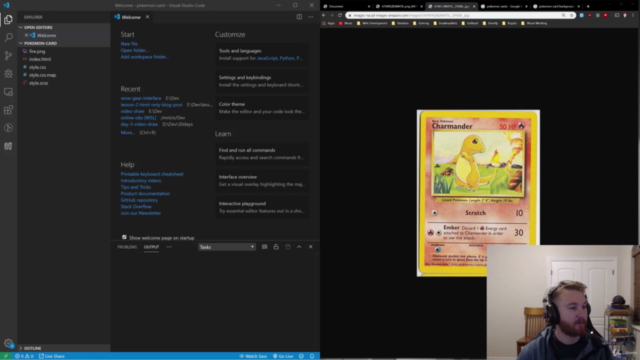
Task: Toggle the output scroll lock icon
Action: pos(276,247)
